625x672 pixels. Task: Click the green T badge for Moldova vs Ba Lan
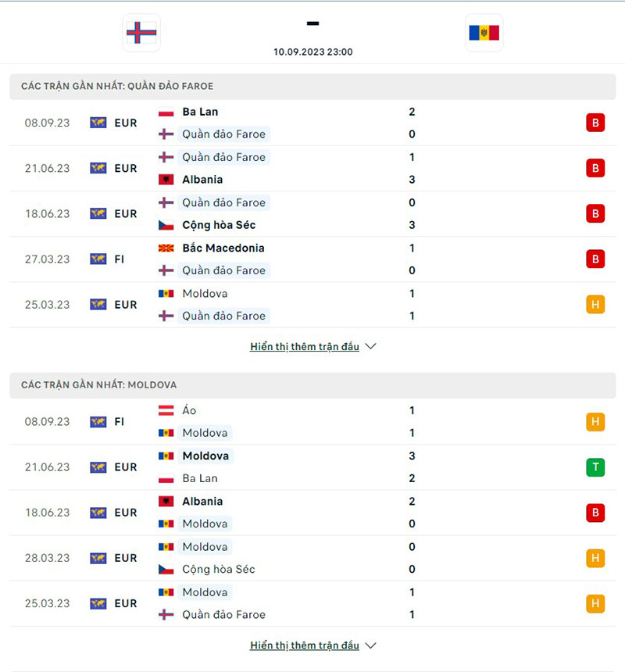coord(595,467)
